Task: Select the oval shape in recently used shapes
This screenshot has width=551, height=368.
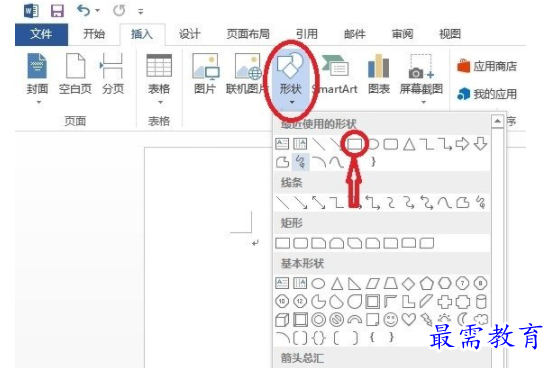Action: (x=373, y=144)
